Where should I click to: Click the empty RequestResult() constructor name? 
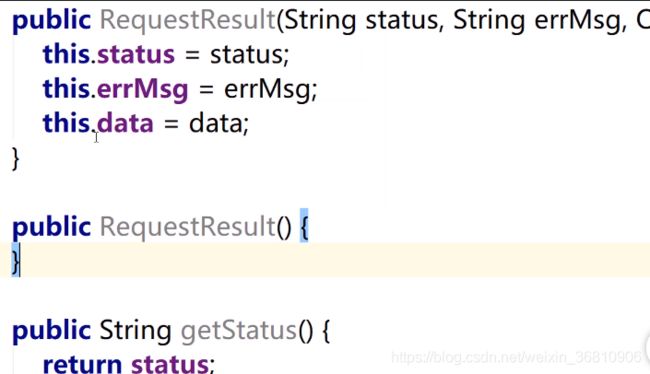pos(188,227)
